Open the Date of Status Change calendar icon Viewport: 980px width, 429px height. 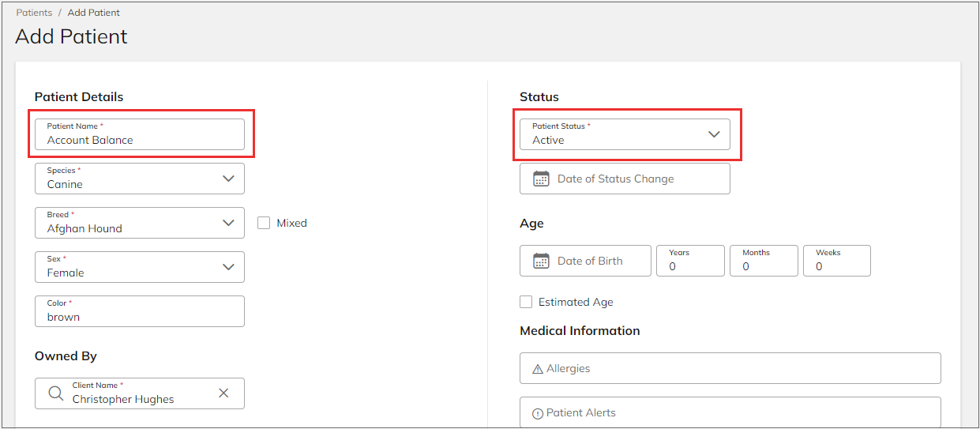click(x=541, y=179)
